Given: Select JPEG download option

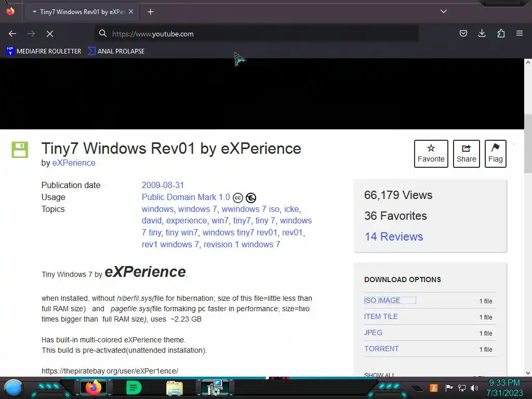Looking at the screenshot, I should click(373, 332).
